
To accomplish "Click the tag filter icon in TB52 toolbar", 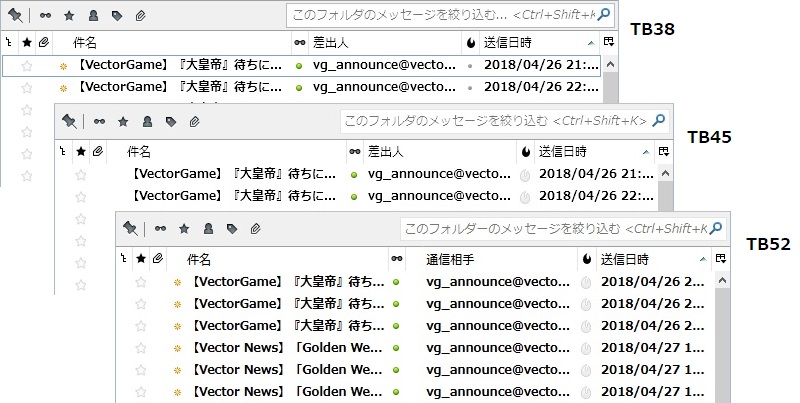I will coord(231,229).
